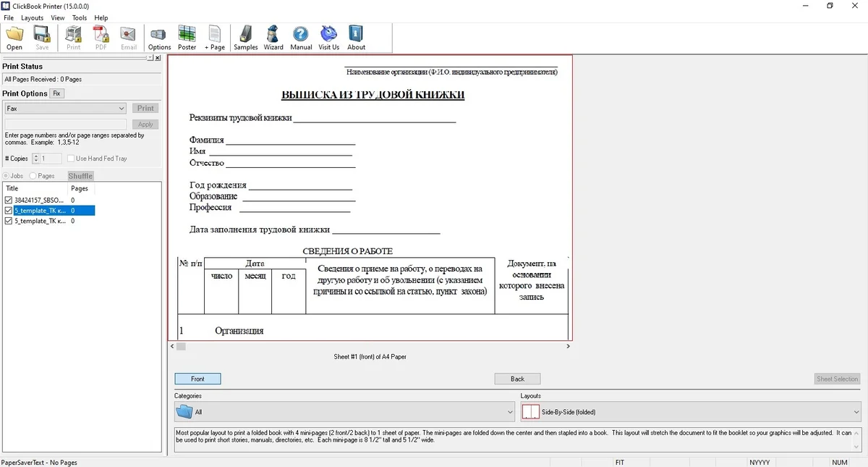Click the PDF export icon
868x467 pixels.
(101, 34)
